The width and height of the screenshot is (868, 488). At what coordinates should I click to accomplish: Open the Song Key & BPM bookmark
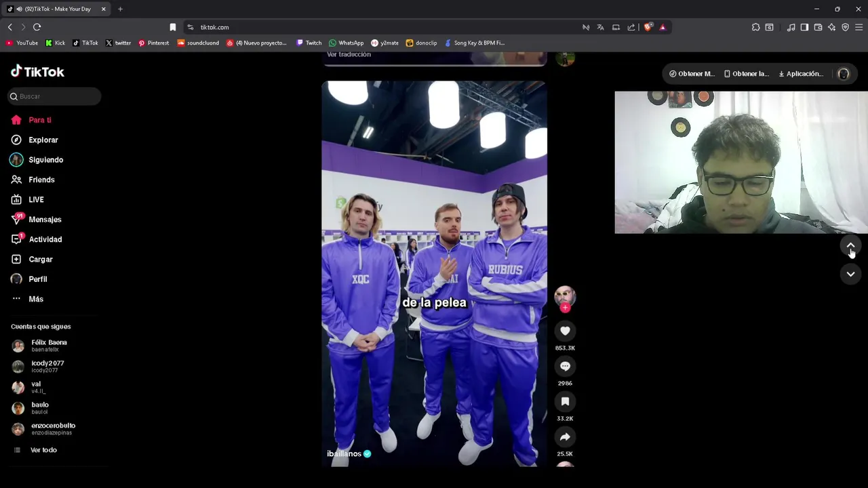point(474,43)
